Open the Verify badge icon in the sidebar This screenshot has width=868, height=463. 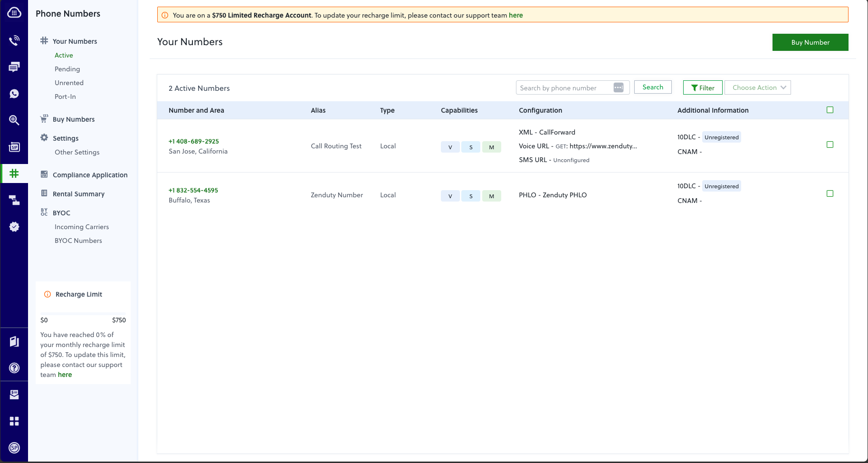pyautogui.click(x=14, y=227)
